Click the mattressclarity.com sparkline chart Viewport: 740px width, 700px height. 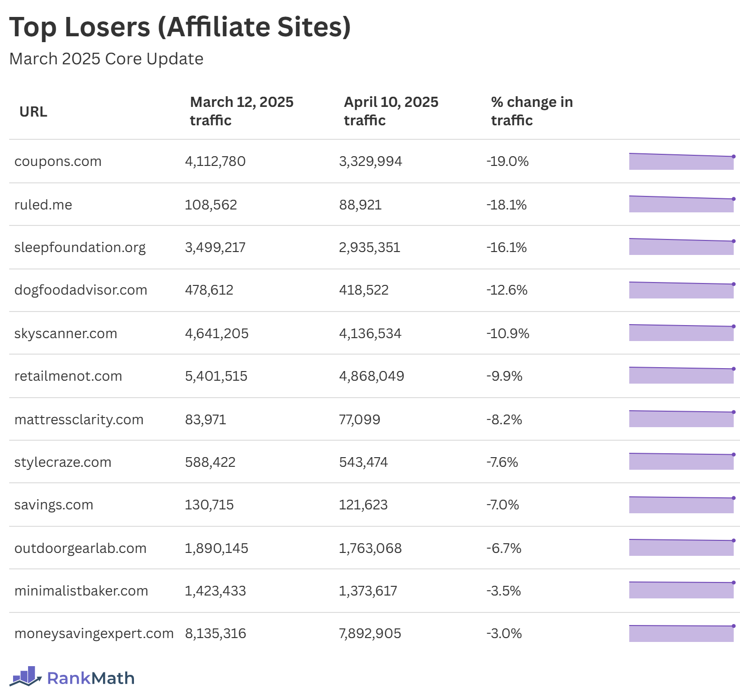[682, 418]
